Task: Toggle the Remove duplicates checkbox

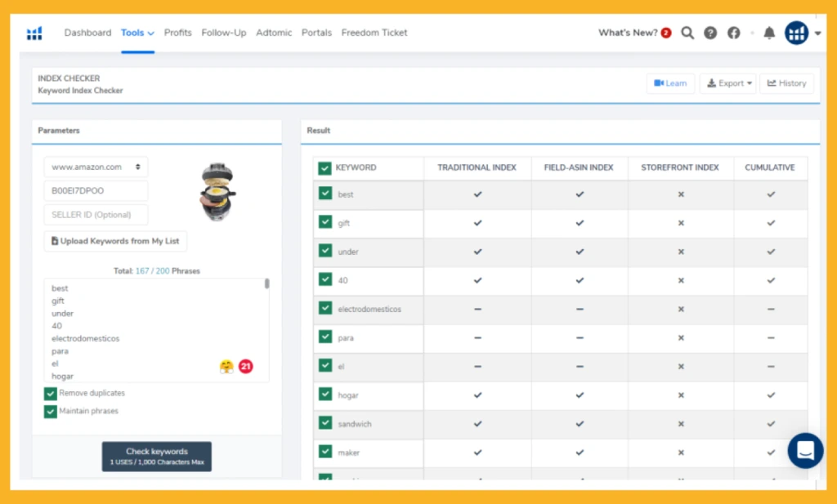Action: (51, 394)
